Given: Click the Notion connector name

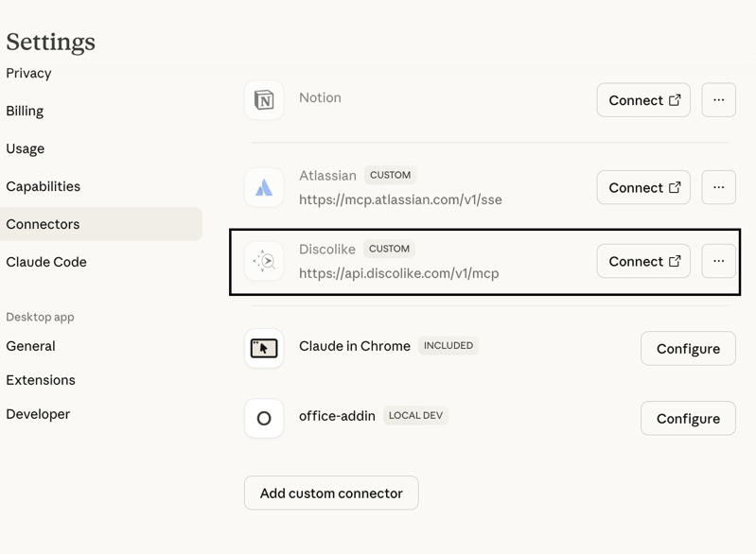Looking at the screenshot, I should [320, 97].
